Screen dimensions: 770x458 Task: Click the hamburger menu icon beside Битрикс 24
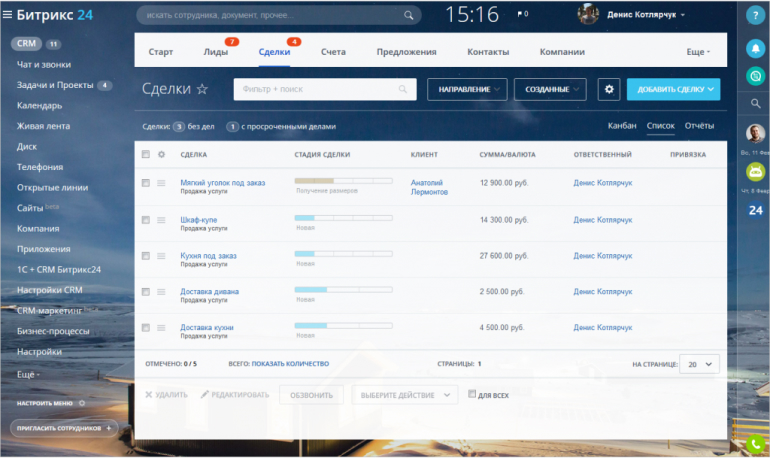click(8, 15)
